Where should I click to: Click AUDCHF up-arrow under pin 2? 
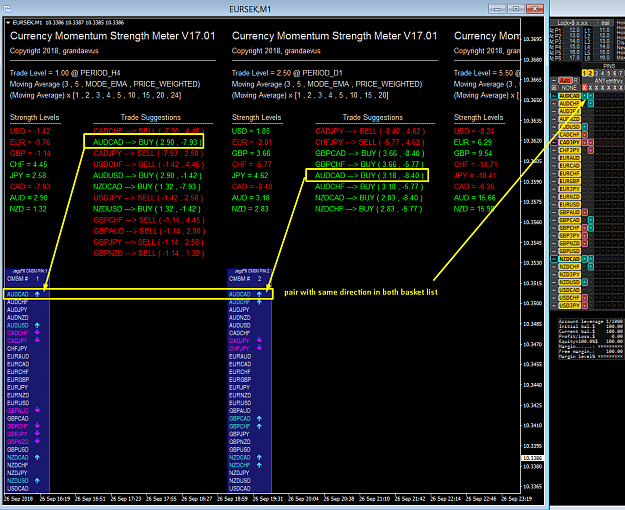(x=591, y=104)
